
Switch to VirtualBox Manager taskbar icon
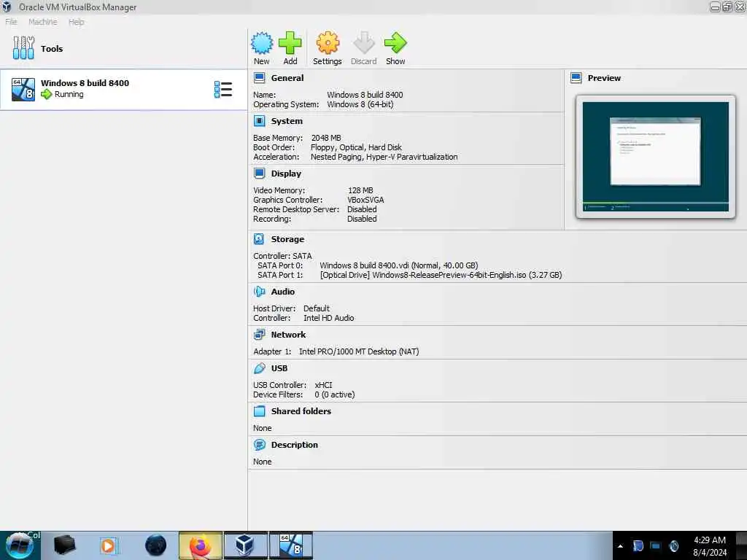245,545
